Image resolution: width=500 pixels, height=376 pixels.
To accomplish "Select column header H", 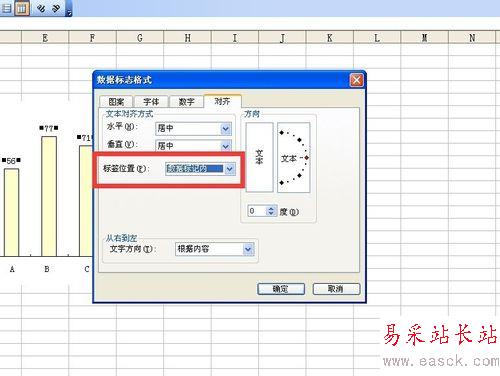I will 187,38.
